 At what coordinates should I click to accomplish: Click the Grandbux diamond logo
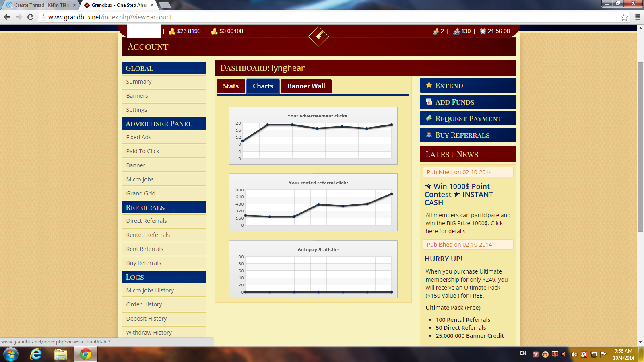tap(318, 36)
